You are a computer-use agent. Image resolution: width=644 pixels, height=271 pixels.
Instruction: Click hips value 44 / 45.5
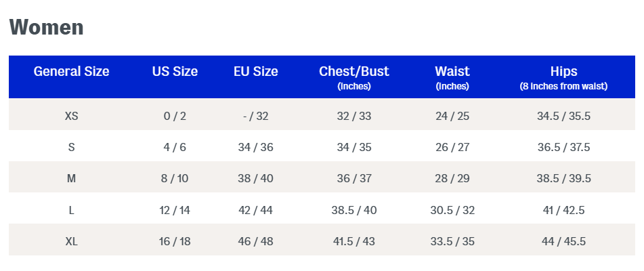pos(563,241)
